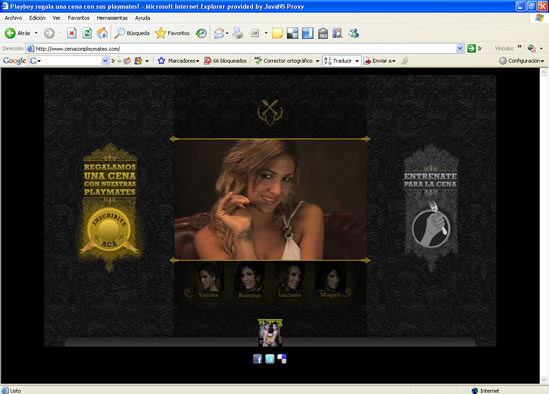Image resolution: width=549 pixels, height=394 pixels.
Task: Open the History clock icon
Action: (x=201, y=33)
